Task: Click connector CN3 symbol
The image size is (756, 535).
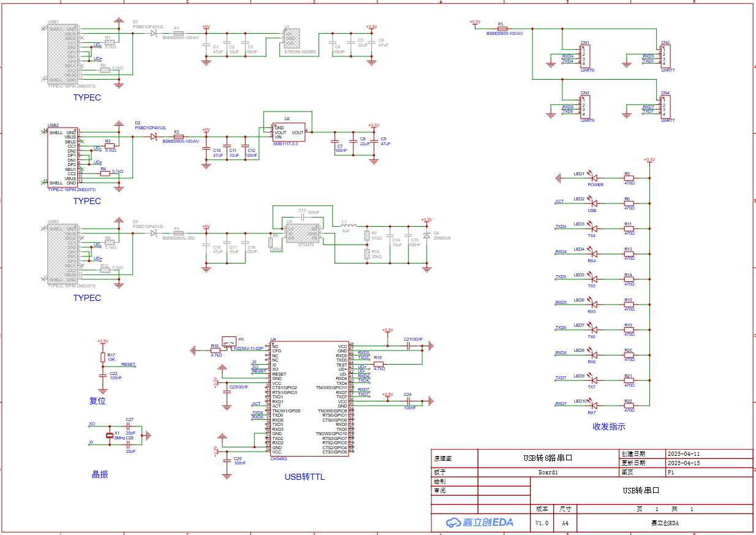Action: point(584,107)
